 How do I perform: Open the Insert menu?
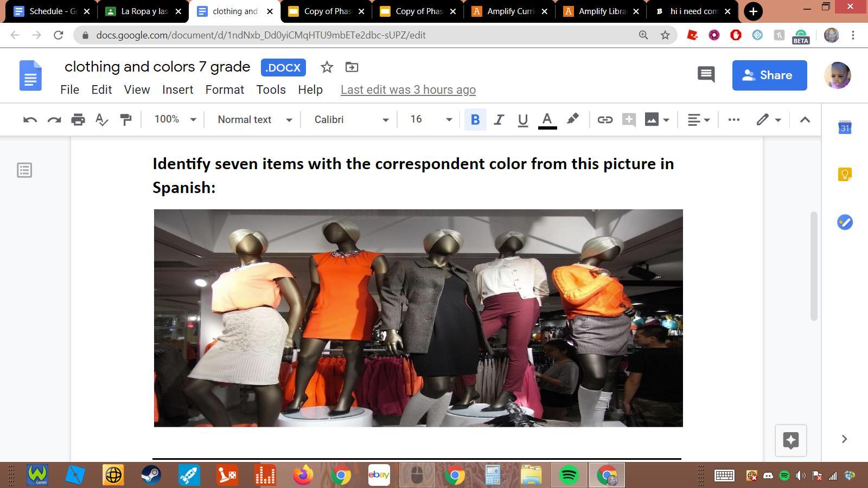(177, 90)
